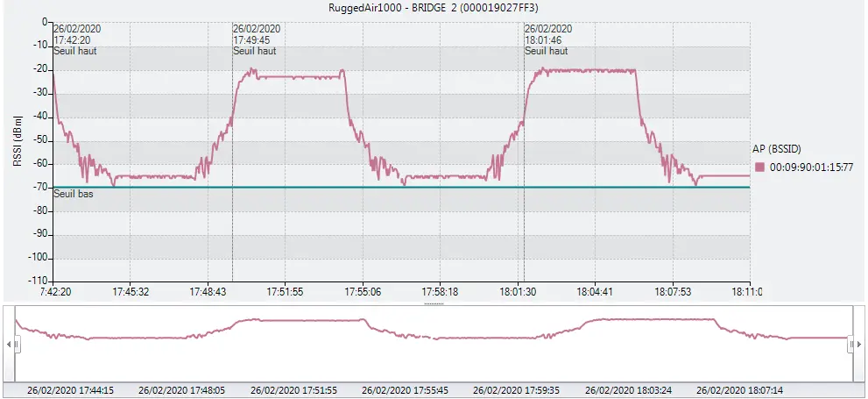This screenshot has width=868, height=399.
Task: Click the -70 value on RSSI axis
Action: click(x=39, y=188)
